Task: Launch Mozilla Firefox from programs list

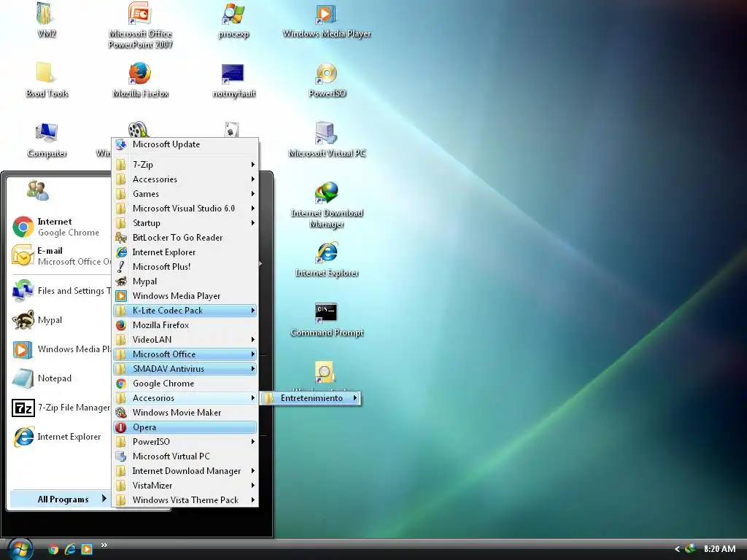Action: click(x=185, y=325)
